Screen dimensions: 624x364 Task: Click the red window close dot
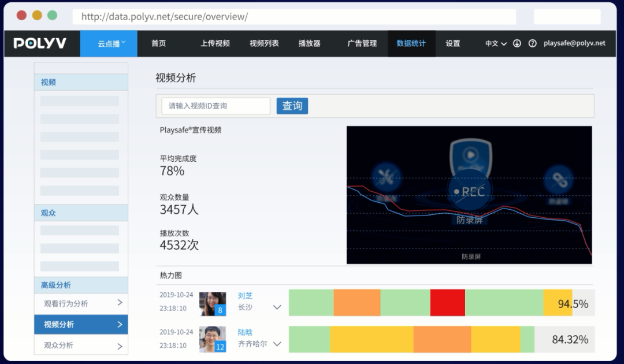(21, 16)
